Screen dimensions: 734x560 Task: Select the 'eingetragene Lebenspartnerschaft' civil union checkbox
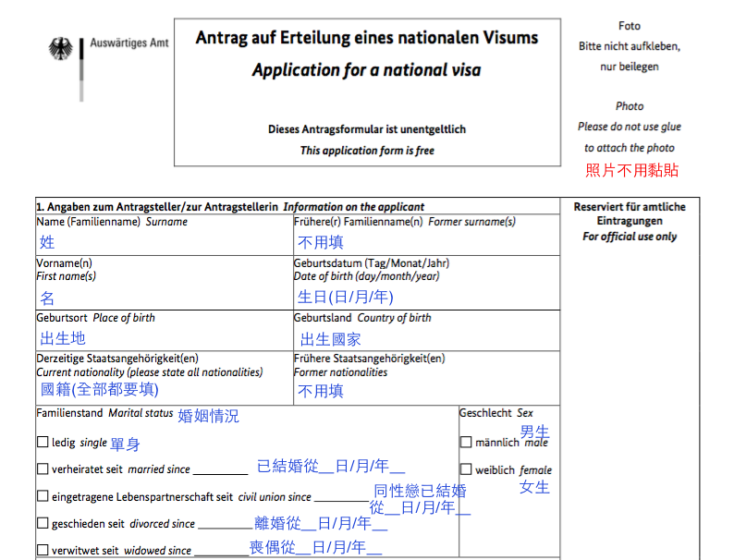tap(43, 496)
